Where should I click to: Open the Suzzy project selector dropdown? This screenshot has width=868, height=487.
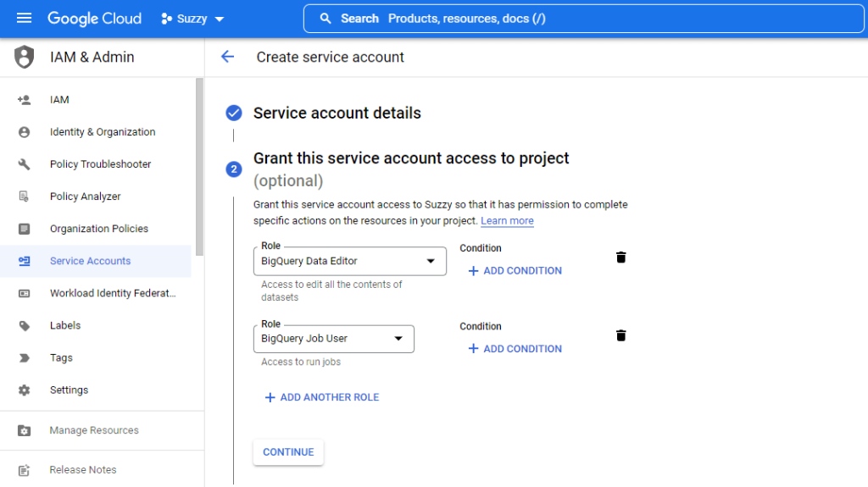(192, 19)
